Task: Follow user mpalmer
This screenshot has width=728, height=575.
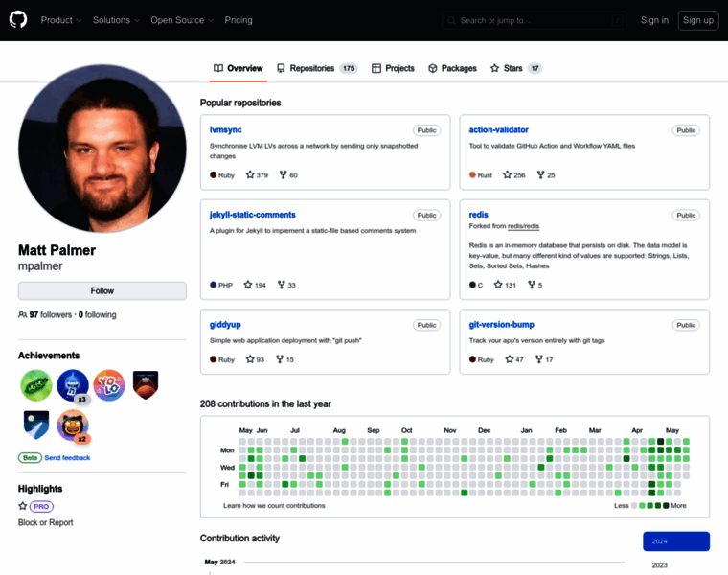Action: pos(102,290)
